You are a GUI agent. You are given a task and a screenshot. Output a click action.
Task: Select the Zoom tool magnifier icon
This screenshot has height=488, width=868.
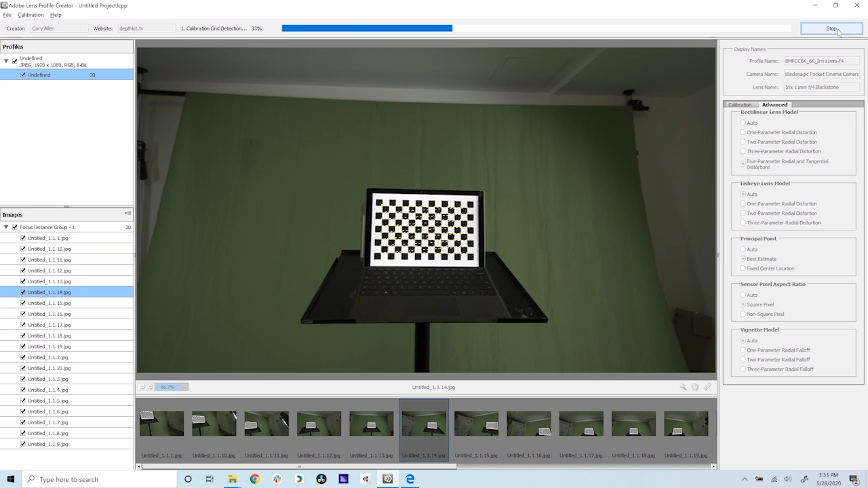683,386
